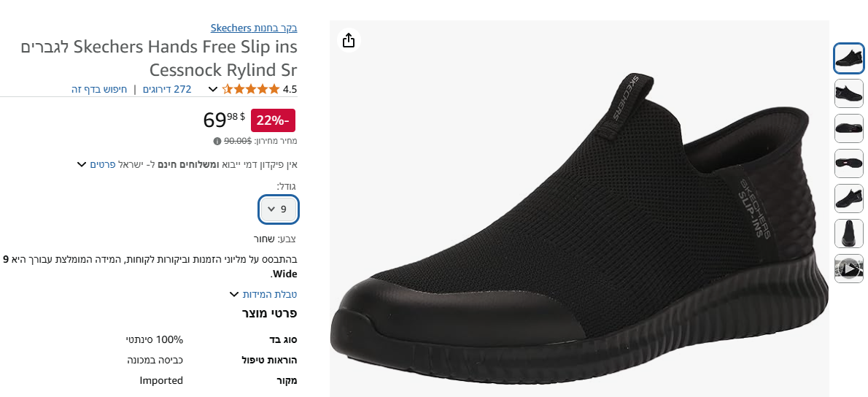The image size is (868, 397).
Task: Click the red -22% discount badge
Action: pos(273,120)
